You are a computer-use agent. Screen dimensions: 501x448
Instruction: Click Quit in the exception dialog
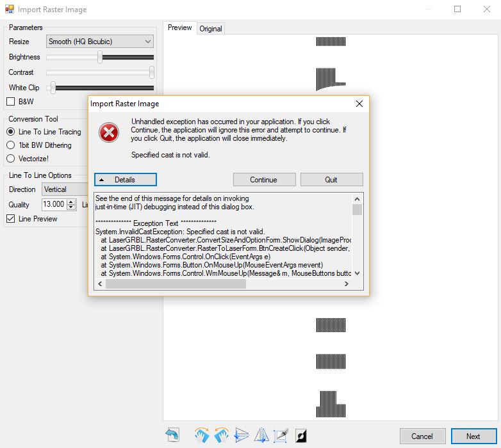331,180
